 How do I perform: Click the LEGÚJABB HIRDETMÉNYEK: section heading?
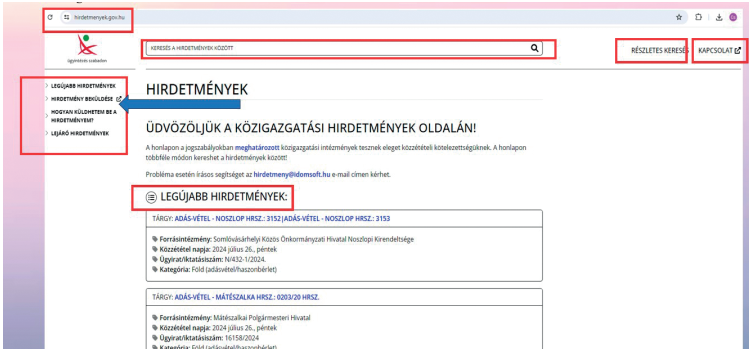pos(223,196)
